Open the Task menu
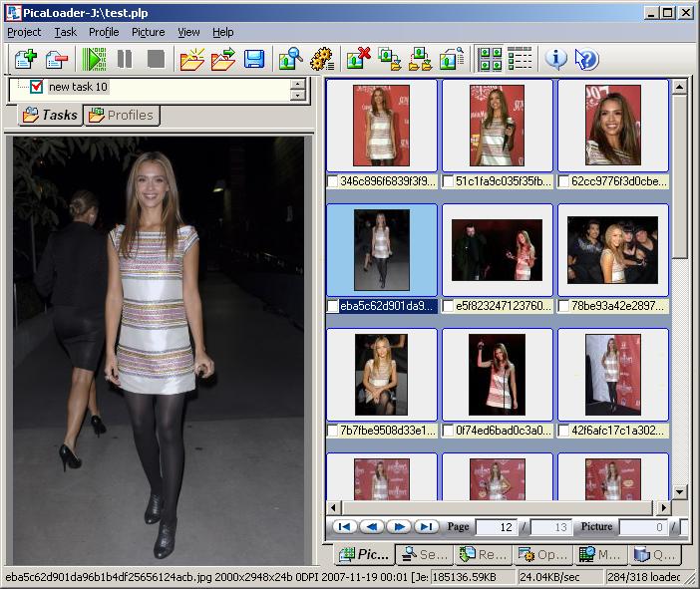 click(66, 32)
